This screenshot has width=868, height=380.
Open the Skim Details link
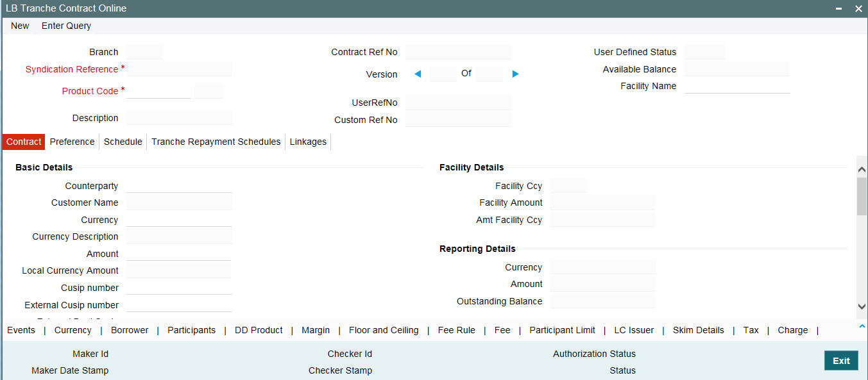[699, 330]
